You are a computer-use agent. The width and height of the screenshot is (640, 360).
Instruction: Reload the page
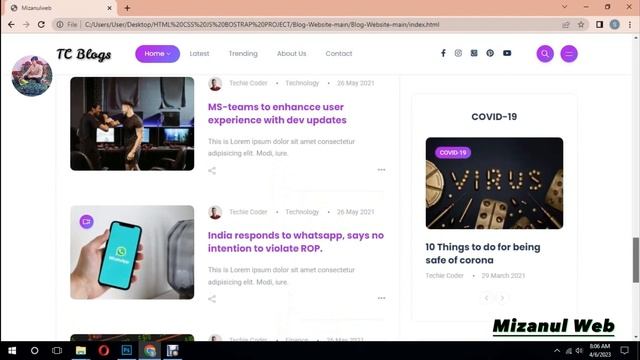(41, 24)
